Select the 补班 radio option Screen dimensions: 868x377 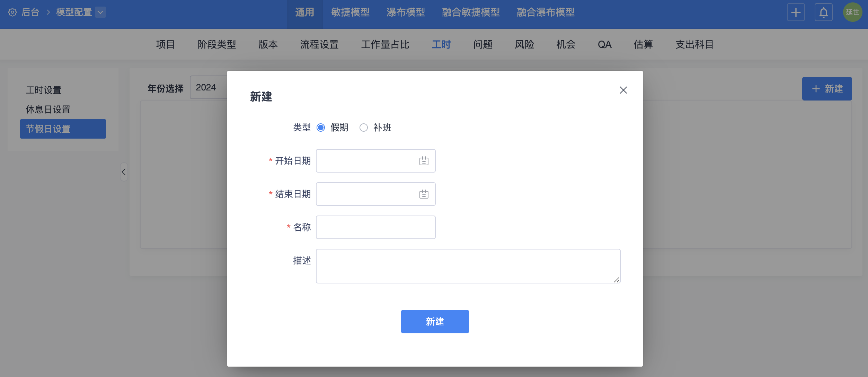[363, 128]
